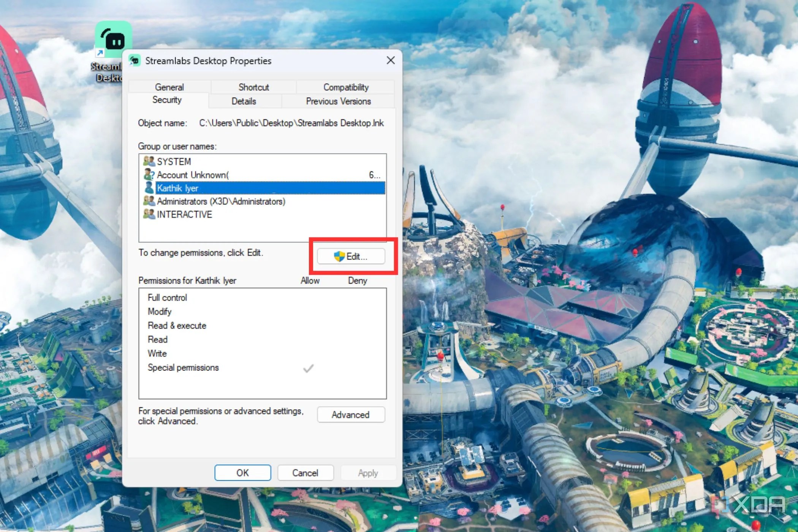Check Deny for Modify permission
This screenshot has width=798, height=532.
coord(357,312)
